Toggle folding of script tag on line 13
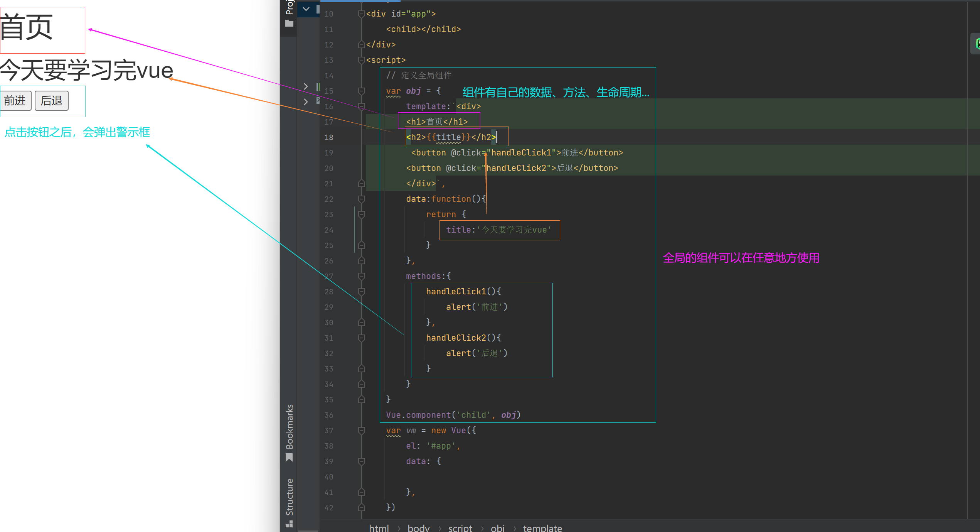 point(361,60)
